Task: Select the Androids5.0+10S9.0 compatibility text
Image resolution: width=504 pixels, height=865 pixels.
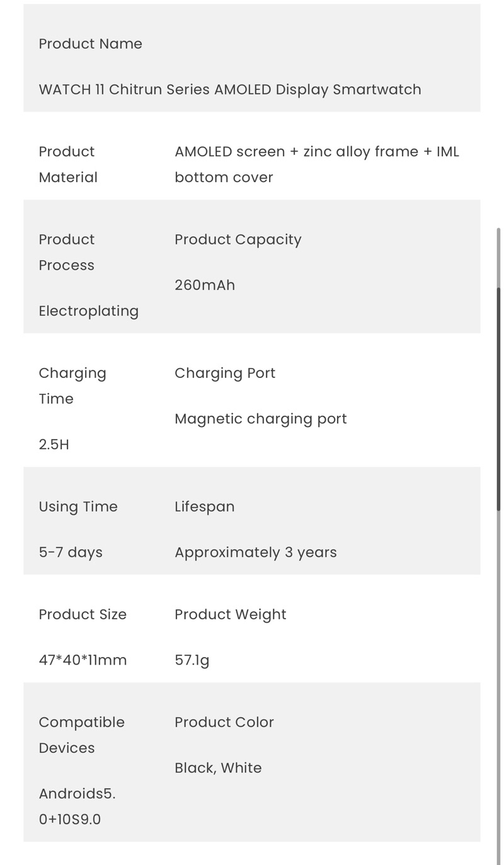Action: click(77, 806)
